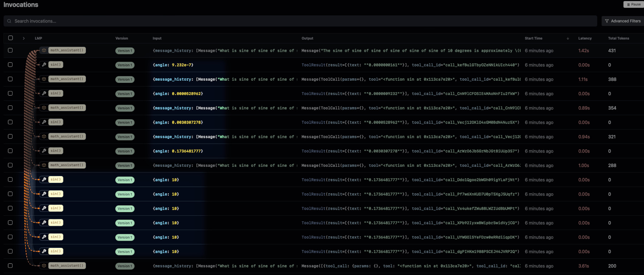Toggle the select-all checkbox in the table header

(10, 38)
